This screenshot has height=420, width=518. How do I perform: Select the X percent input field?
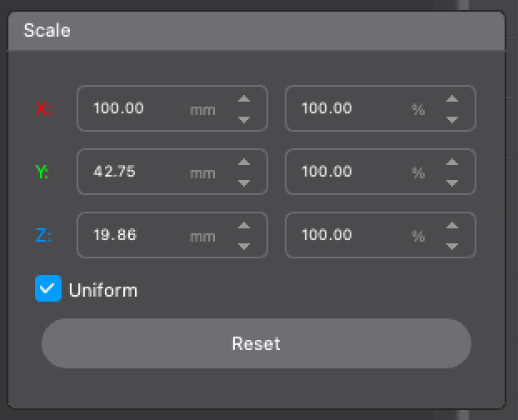click(381, 108)
